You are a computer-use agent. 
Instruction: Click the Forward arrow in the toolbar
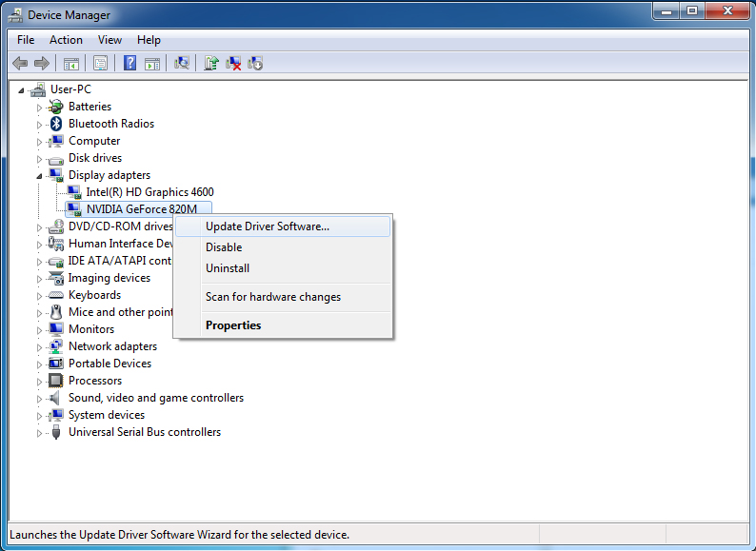pyautogui.click(x=41, y=63)
